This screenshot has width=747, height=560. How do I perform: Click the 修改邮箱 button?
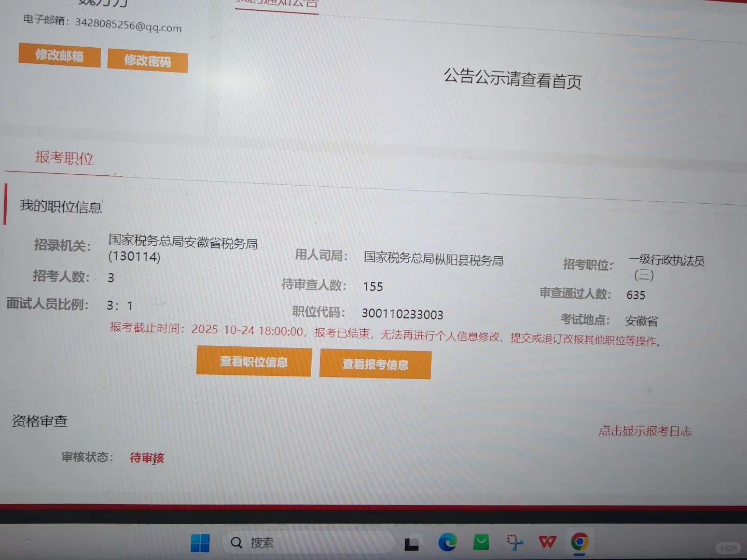[x=59, y=56]
